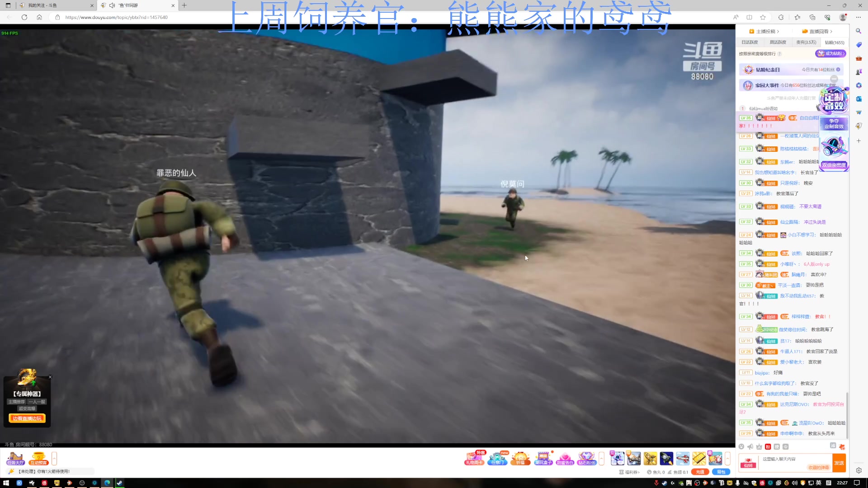868x488 pixels.
Task: Open Edge sidebar Outlook icon
Action: pos(859,99)
